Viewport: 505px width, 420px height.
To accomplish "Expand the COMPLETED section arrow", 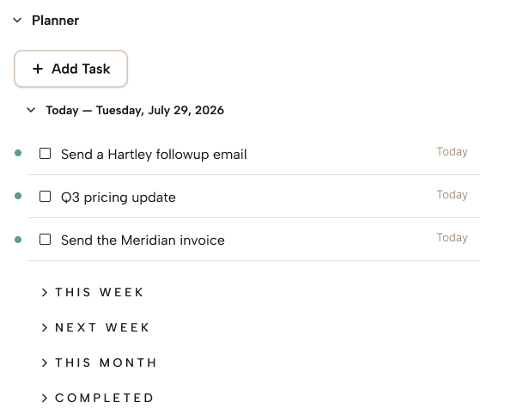I will pyautogui.click(x=45, y=399).
